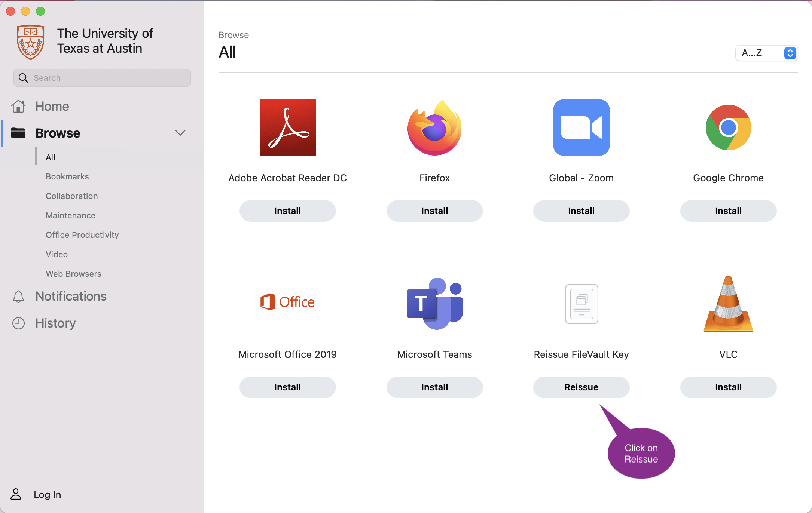Image resolution: width=812 pixels, height=513 pixels.
Task: Show the Web Browsers category
Action: pos(73,274)
